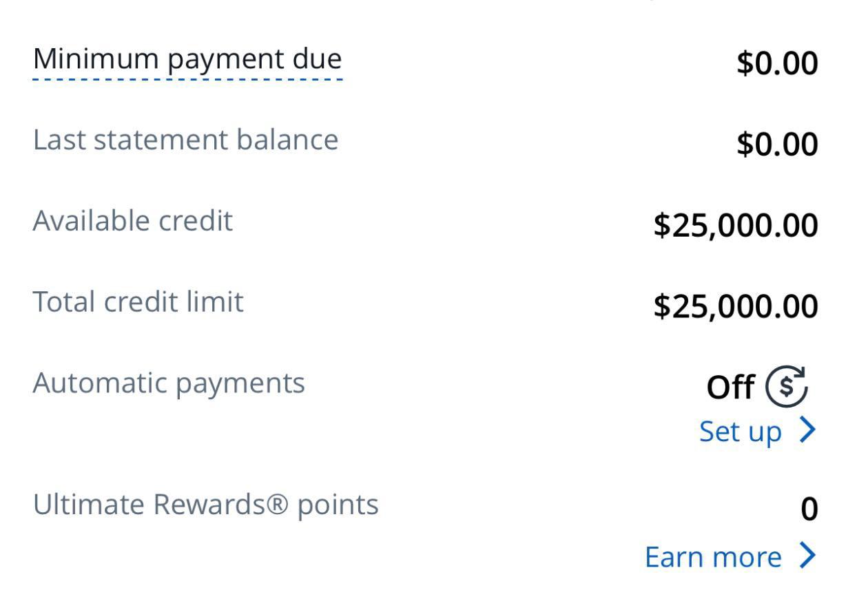Select the Available credit label

tap(132, 221)
